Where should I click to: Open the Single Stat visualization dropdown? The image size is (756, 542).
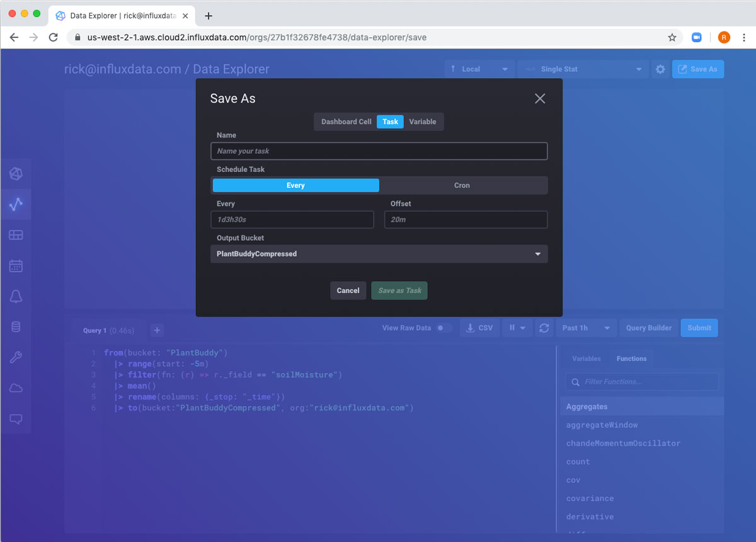[x=583, y=69]
